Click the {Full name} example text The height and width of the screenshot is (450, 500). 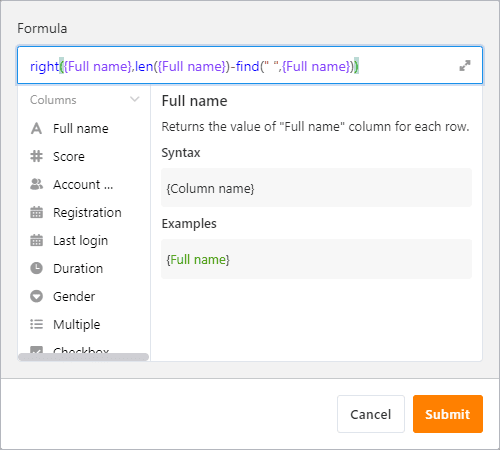click(198, 259)
